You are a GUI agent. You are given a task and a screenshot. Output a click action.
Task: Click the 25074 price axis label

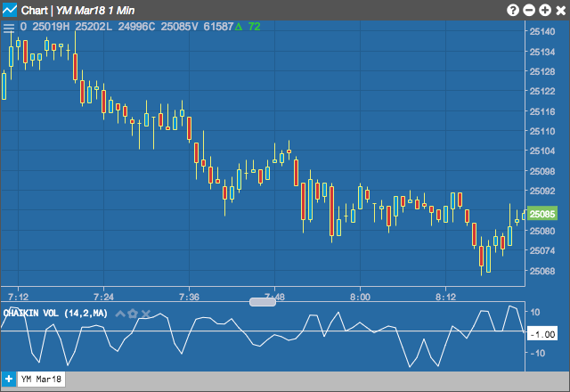click(x=542, y=250)
